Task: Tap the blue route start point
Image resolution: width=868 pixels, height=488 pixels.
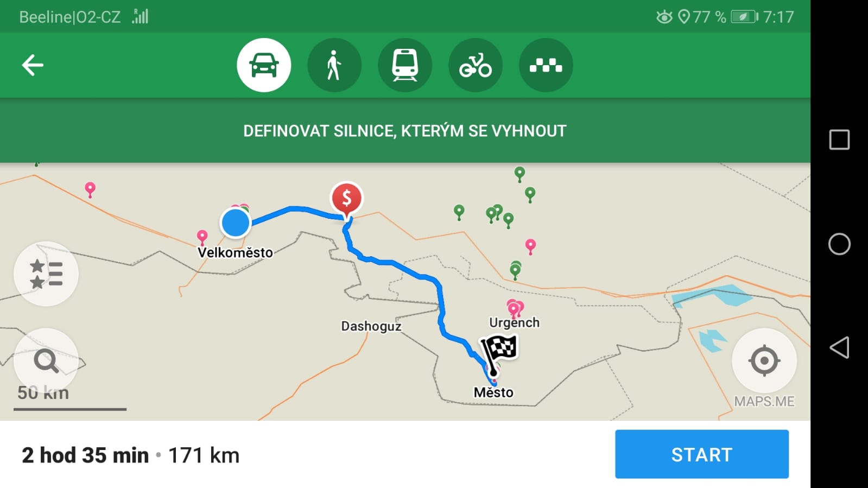Action: tap(236, 223)
